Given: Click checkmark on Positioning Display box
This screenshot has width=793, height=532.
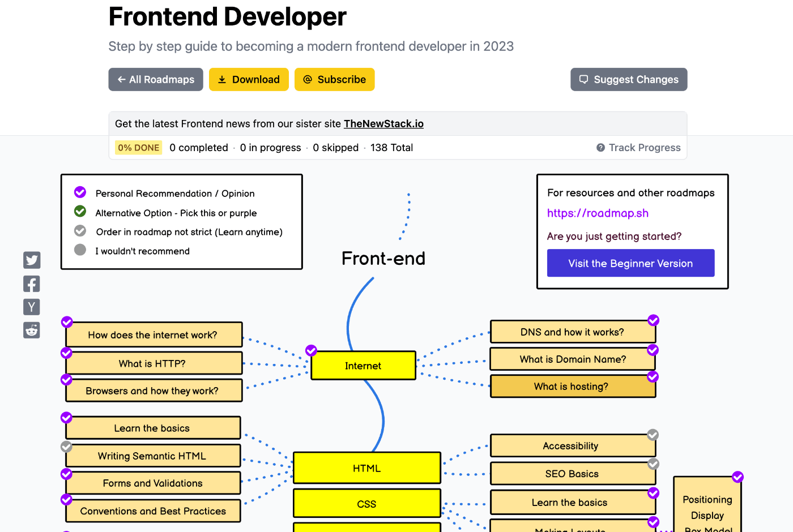Looking at the screenshot, I should click(737, 477).
